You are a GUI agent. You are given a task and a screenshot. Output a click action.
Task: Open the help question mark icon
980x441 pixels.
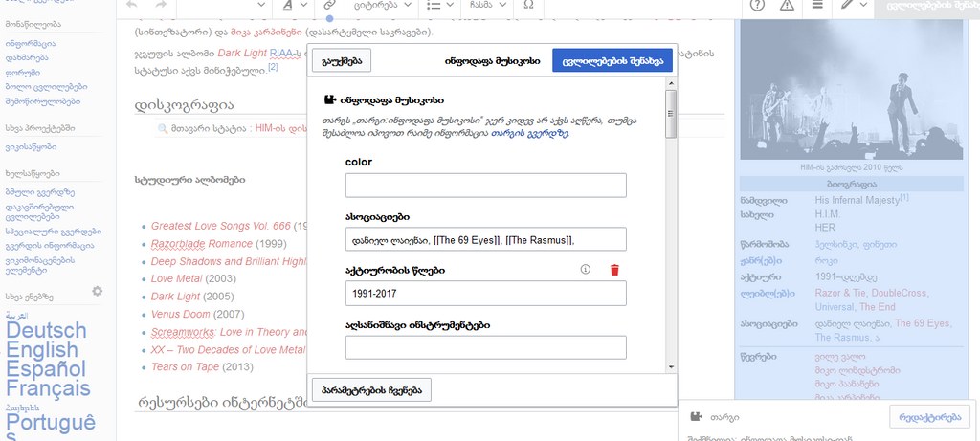(758, 5)
